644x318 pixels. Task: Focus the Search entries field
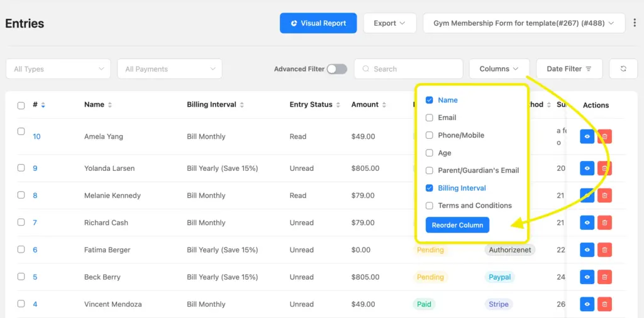pyautogui.click(x=408, y=69)
